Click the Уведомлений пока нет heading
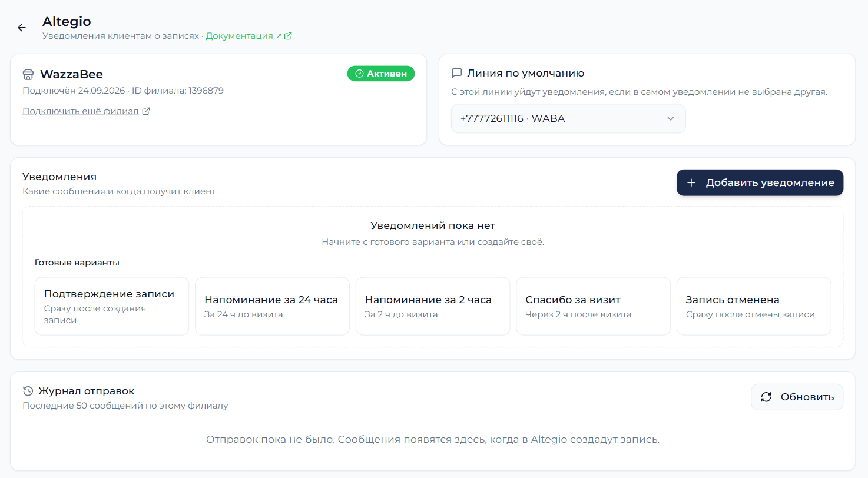The width and height of the screenshot is (868, 478). [433, 225]
